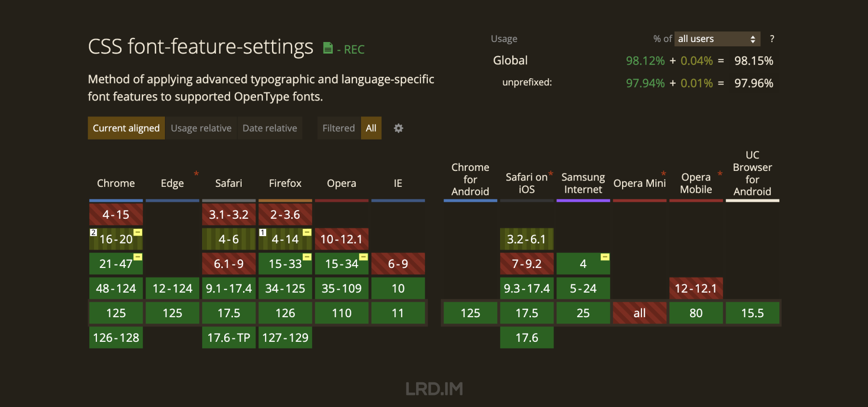
Task: Select Opera Mobile 80 cell
Action: (696, 313)
